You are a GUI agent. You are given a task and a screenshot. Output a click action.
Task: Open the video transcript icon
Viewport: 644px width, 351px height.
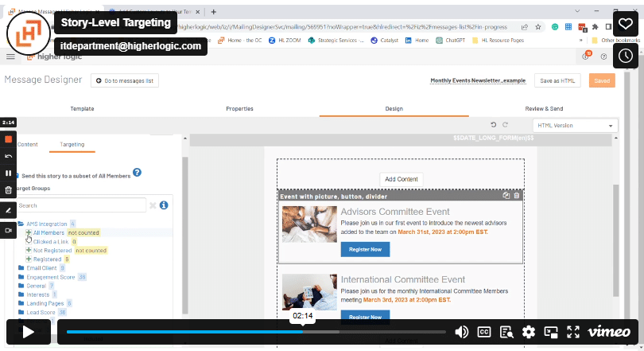(506, 332)
